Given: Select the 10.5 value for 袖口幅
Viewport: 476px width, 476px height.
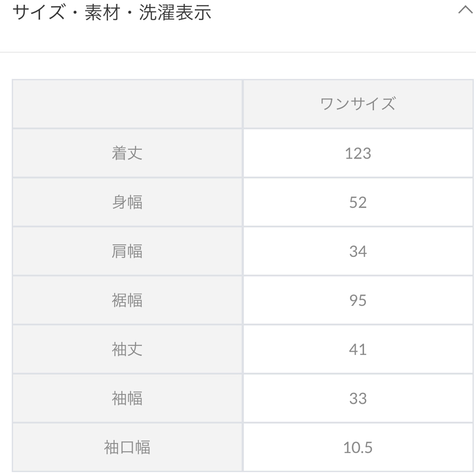Looking at the screenshot, I should click(358, 448).
